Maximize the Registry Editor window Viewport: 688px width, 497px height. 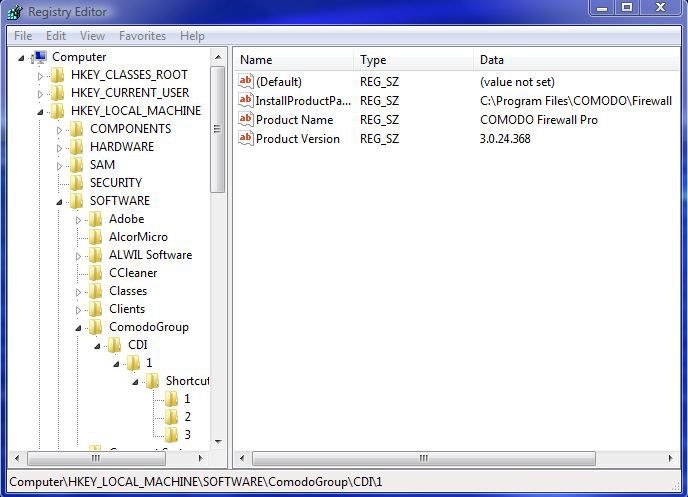pyautogui.click(x=627, y=7)
